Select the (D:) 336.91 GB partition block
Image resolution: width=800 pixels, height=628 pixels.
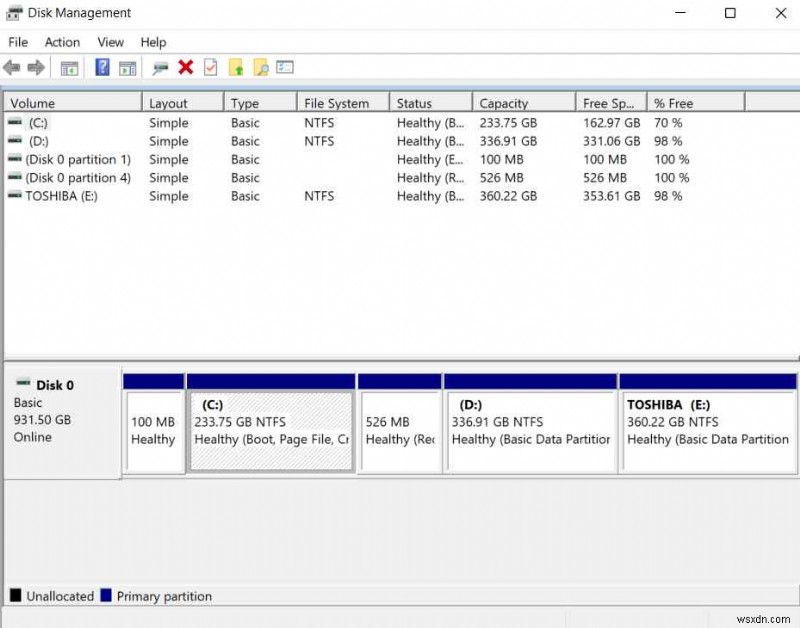point(531,423)
